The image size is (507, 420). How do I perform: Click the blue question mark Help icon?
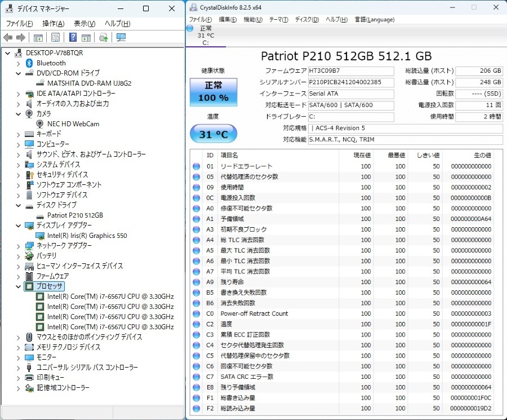73,38
